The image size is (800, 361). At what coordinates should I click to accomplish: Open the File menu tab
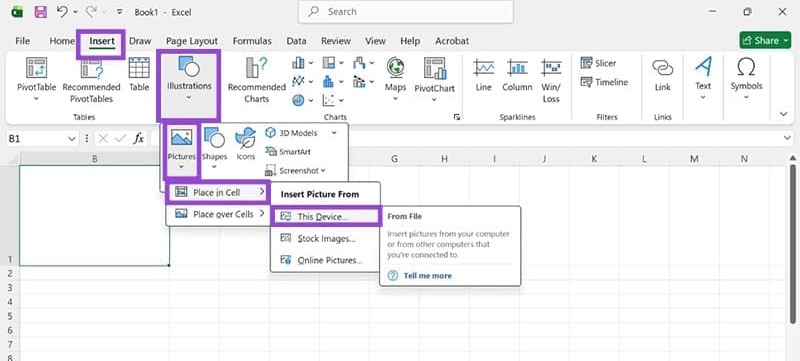click(x=22, y=41)
